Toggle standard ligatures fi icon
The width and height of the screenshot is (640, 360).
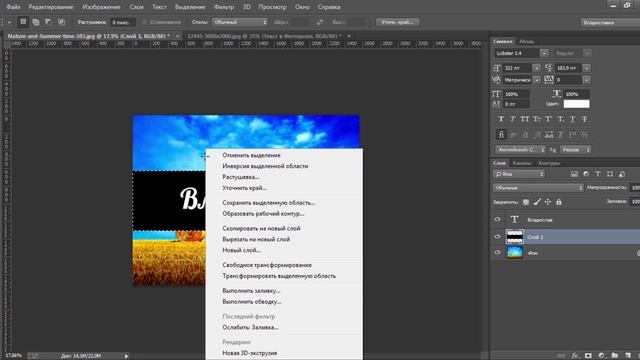(501, 134)
